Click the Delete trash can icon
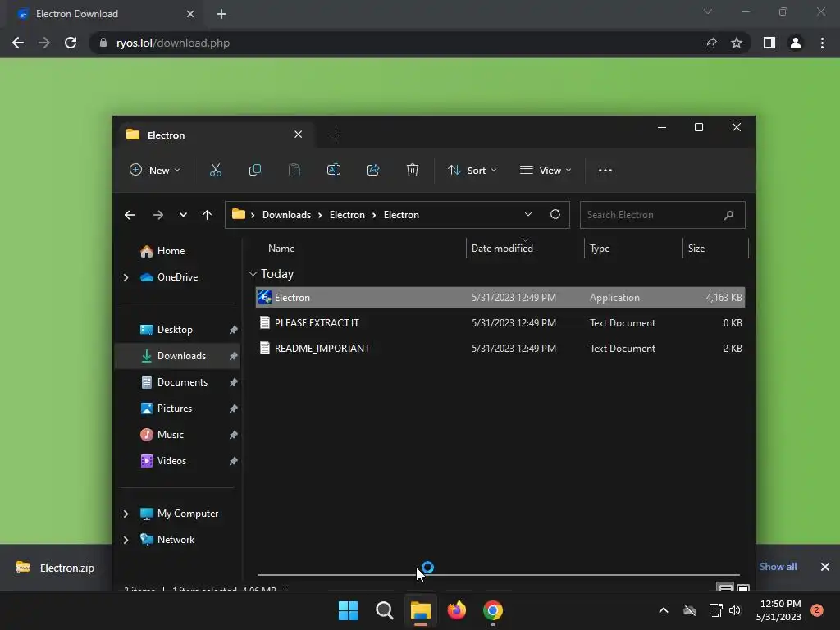This screenshot has height=630, width=840. click(413, 171)
